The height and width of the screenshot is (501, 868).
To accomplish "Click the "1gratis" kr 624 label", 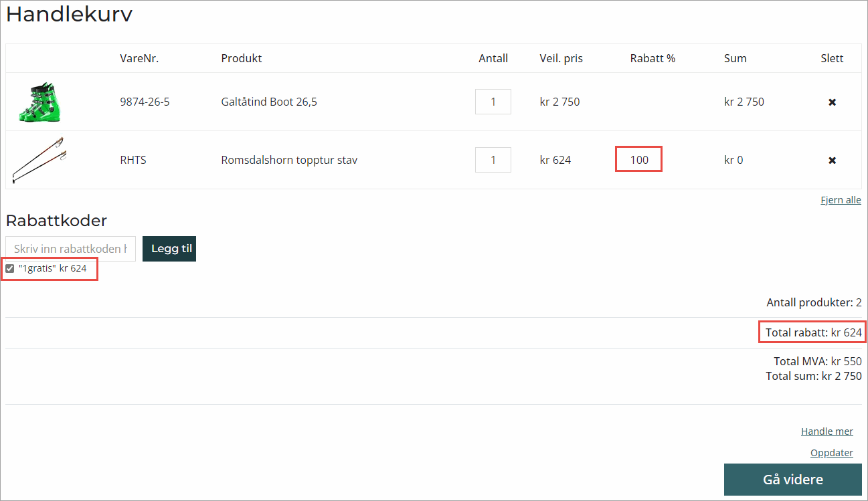I will [x=53, y=268].
